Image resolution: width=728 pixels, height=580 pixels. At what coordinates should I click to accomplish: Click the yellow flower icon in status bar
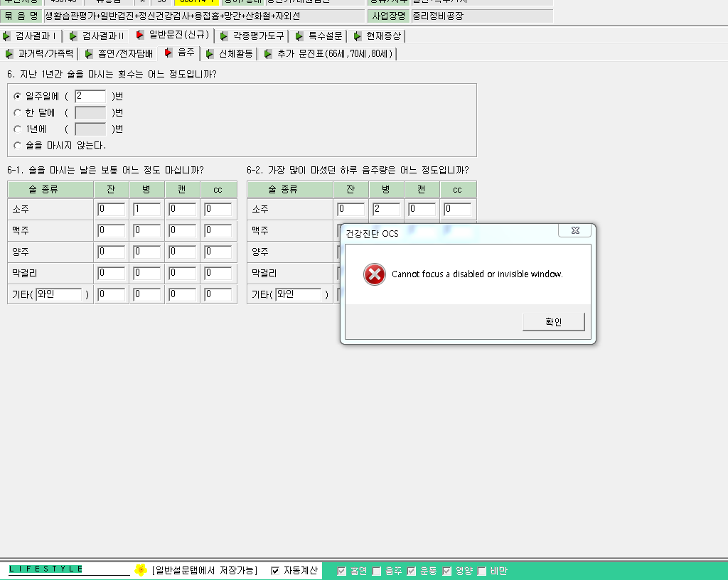pos(141,570)
